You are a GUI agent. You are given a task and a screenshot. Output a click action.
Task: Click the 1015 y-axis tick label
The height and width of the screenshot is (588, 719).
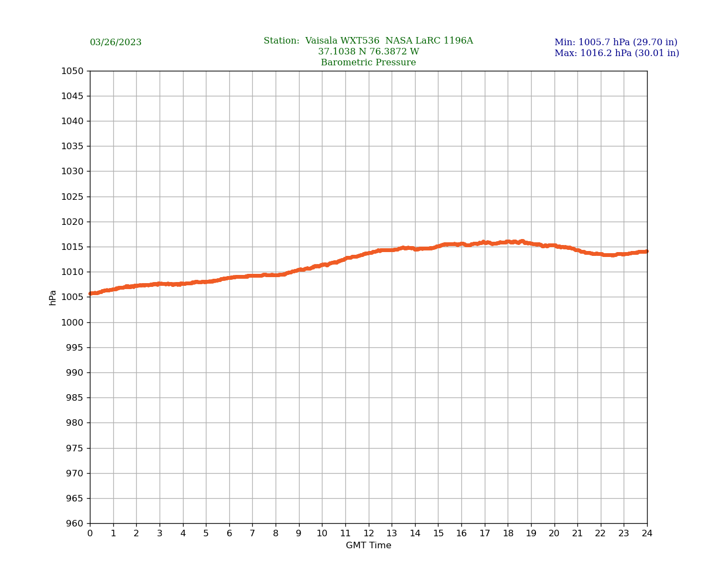(x=72, y=247)
